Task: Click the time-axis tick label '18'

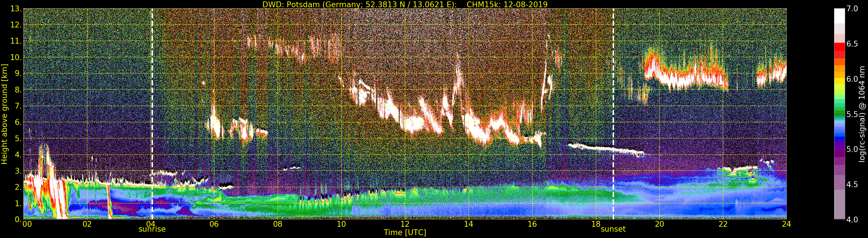Action: coord(596,224)
